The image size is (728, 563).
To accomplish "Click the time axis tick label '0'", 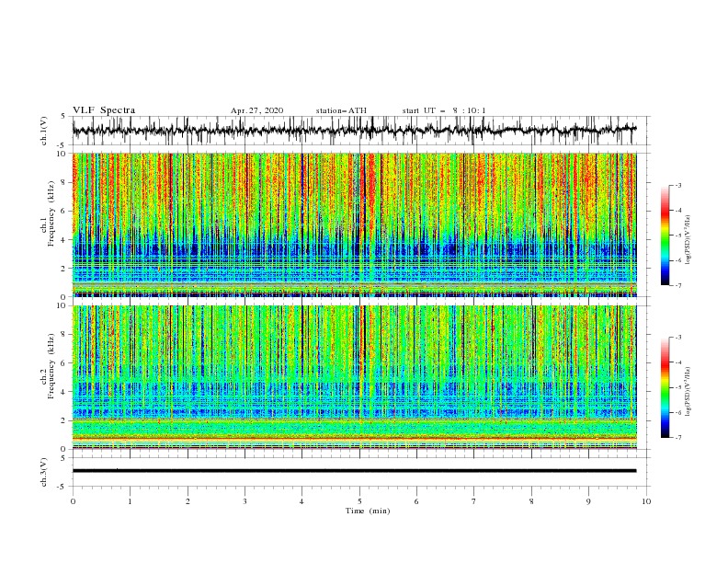I will tap(73, 501).
